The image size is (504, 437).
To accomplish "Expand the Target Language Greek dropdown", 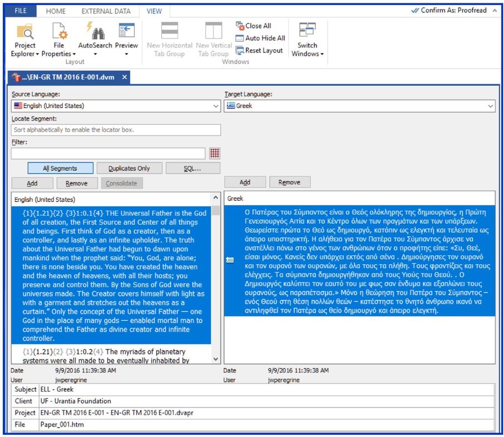I will click(x=490, y=106).
